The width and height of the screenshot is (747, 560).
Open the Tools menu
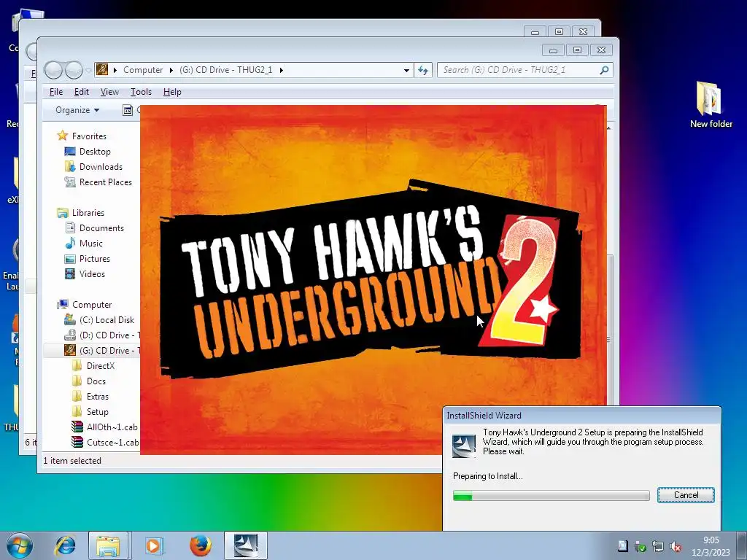[x=141, y=92]
